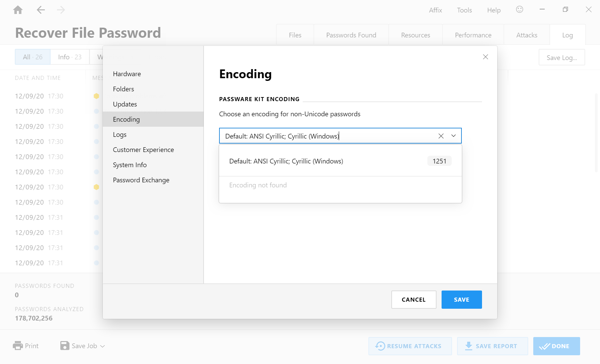Viewport: 600px width, 364px height.
Task: Save the encoding settings
Action: tap(461, 299)
